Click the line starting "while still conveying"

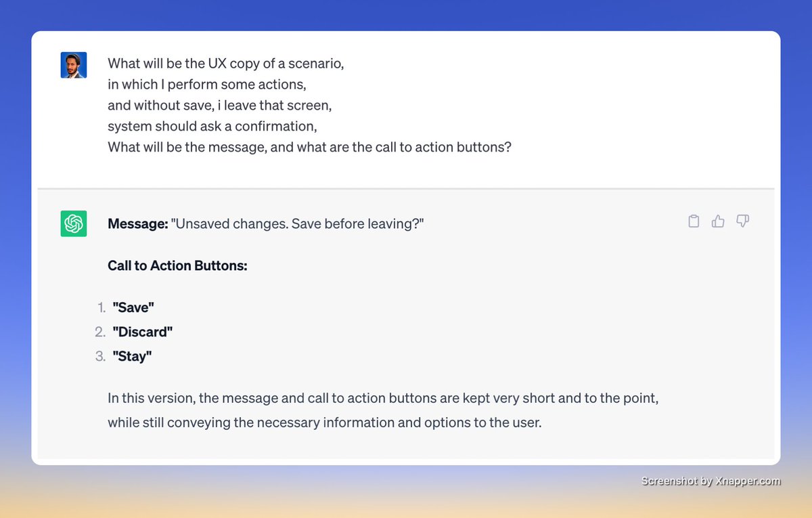[325, 423]
